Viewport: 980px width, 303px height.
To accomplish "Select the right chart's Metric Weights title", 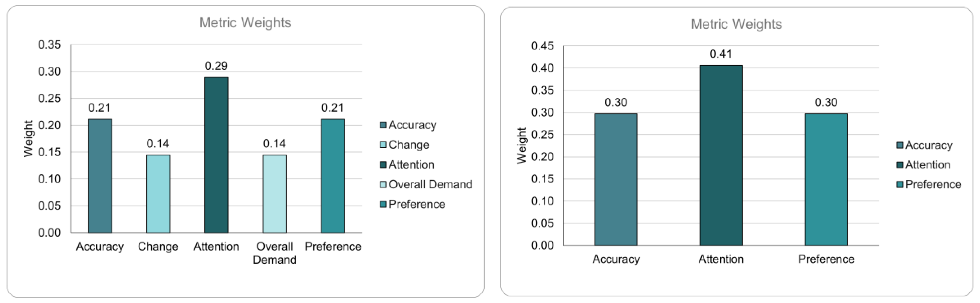I will (x=736, y=24).
